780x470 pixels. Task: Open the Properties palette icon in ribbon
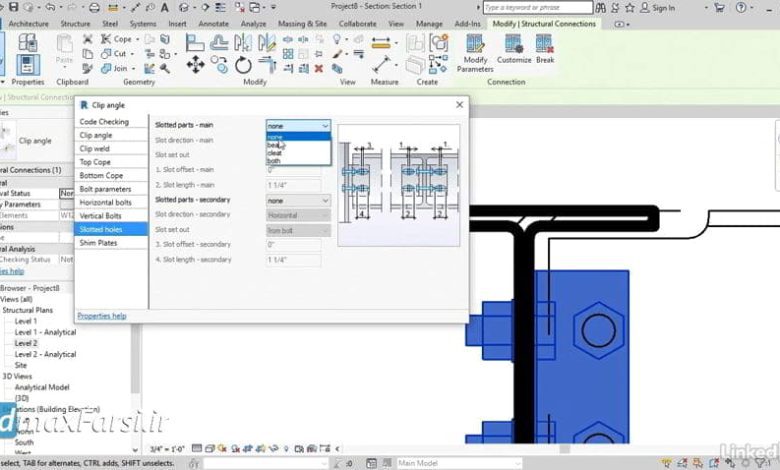point(28,65)
